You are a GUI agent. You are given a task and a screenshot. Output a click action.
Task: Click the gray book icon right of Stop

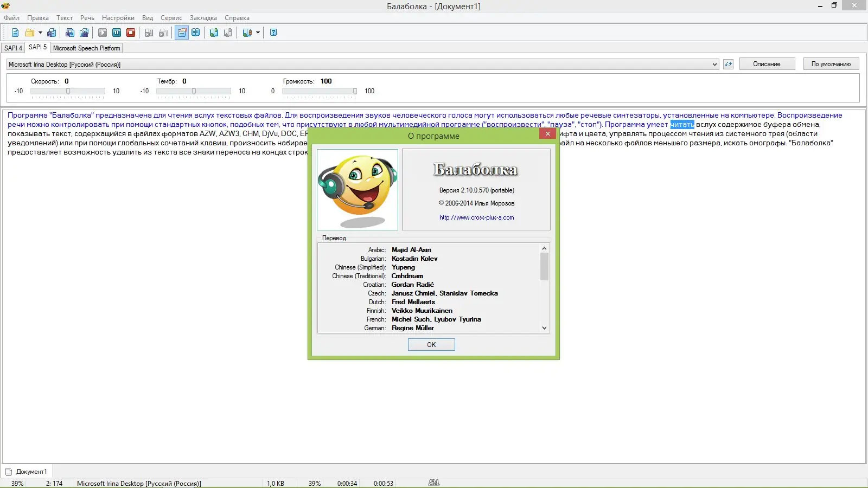click(149, 33)
